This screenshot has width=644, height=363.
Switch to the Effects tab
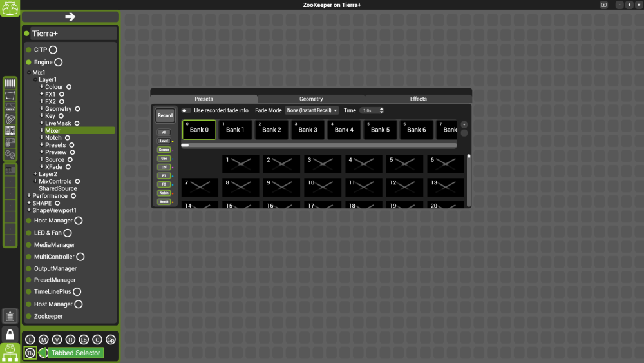click(x=418, y=99)
